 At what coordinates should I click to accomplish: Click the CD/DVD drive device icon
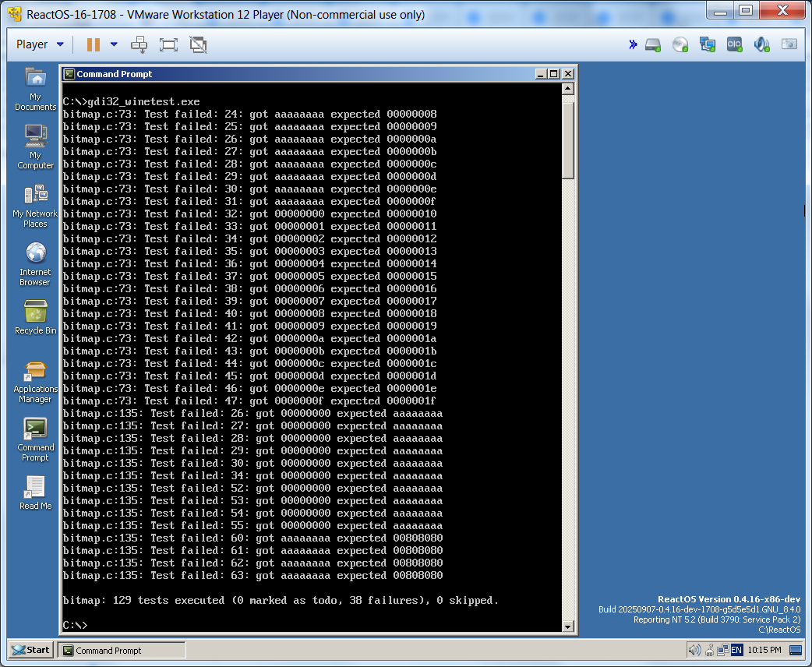(680, 45)
